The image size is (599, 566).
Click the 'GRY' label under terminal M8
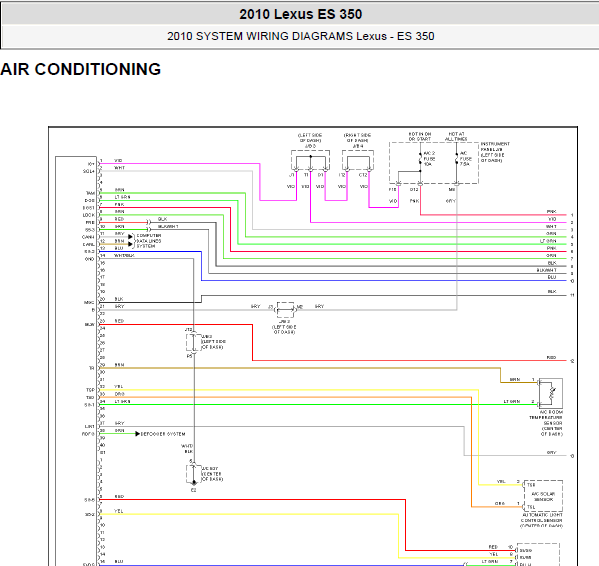click(451, 201)
